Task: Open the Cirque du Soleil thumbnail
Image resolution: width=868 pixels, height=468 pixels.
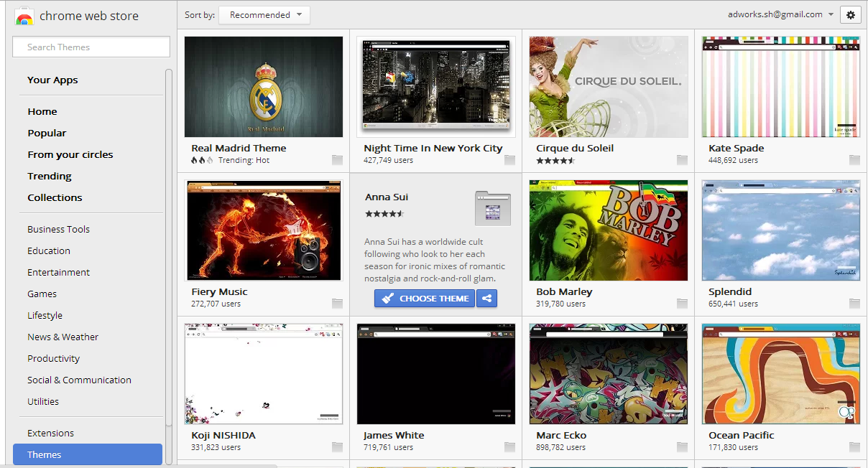Action: tap(609, 87)
